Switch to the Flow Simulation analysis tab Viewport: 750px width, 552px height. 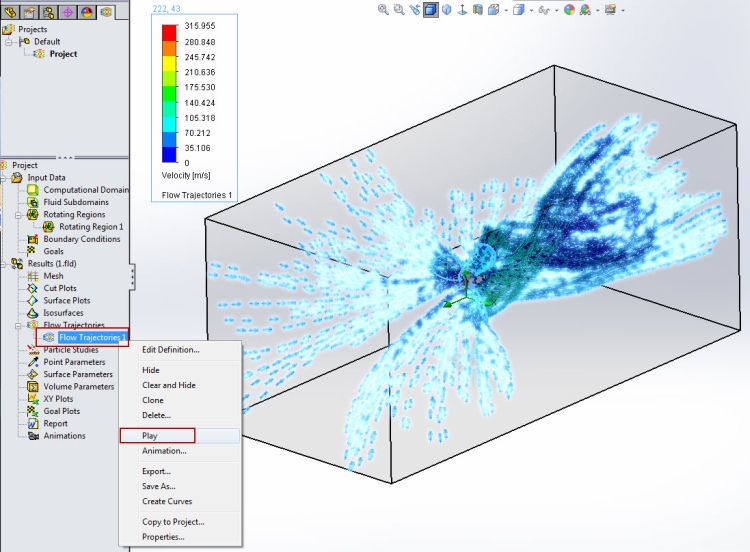(106, 12)
